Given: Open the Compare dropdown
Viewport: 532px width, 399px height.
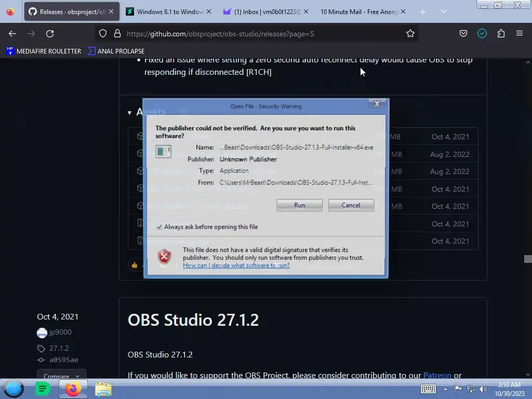Looking at the screenshot, I should (61, 375).
